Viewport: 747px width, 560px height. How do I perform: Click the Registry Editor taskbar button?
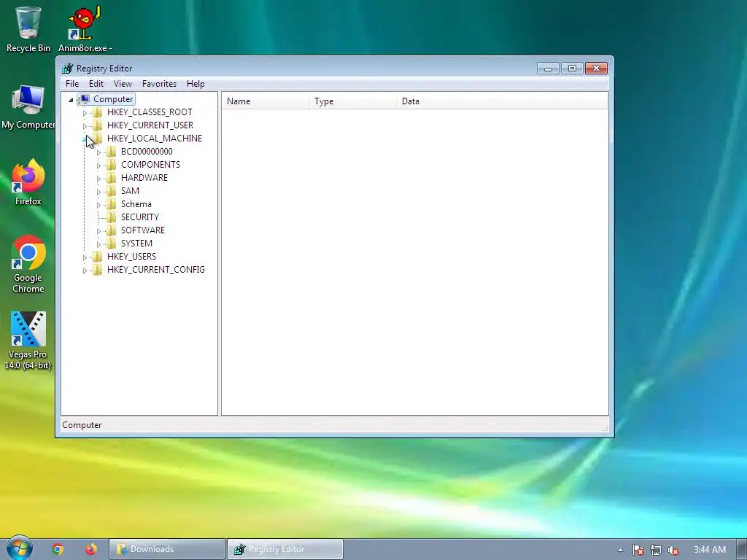pos(285,549)
